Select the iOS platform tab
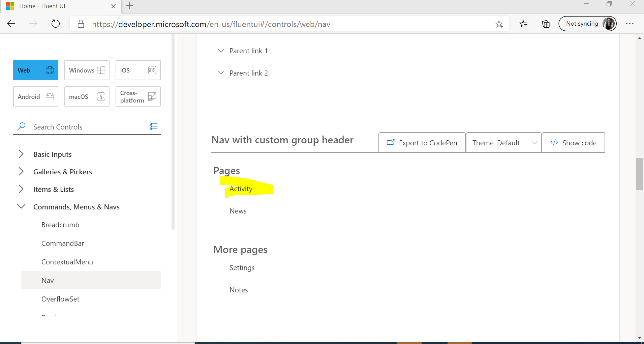 [138, 70]
